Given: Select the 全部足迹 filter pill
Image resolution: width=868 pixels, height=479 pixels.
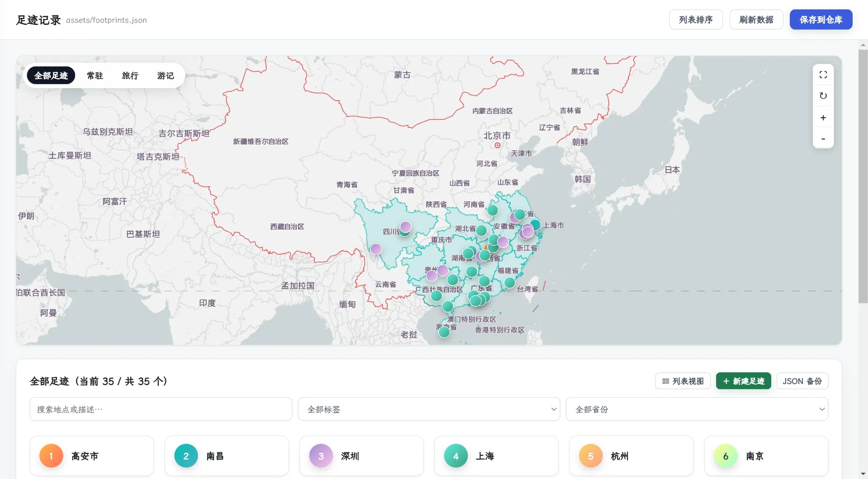Looking at the screenshot, I should [x=51, y=75].
